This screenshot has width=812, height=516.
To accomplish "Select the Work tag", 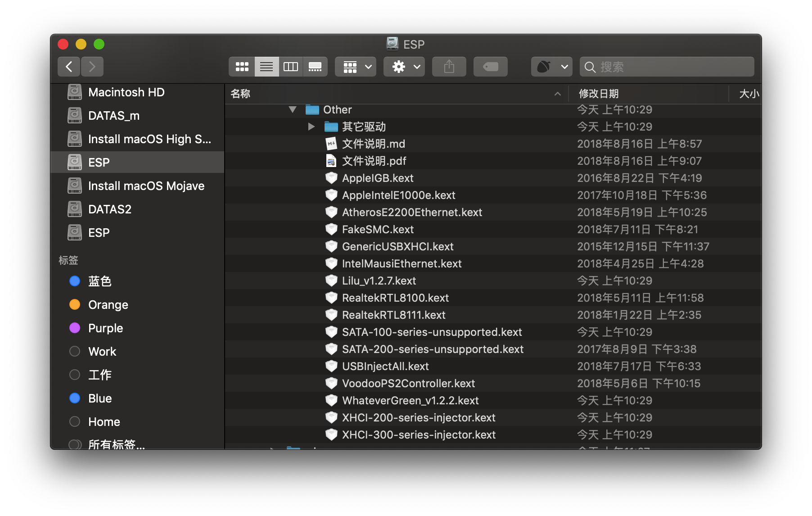I will point(137,352).
